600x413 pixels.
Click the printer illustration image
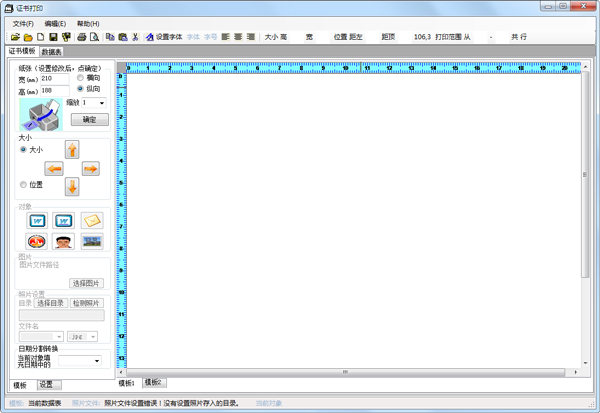coord(41,114)
